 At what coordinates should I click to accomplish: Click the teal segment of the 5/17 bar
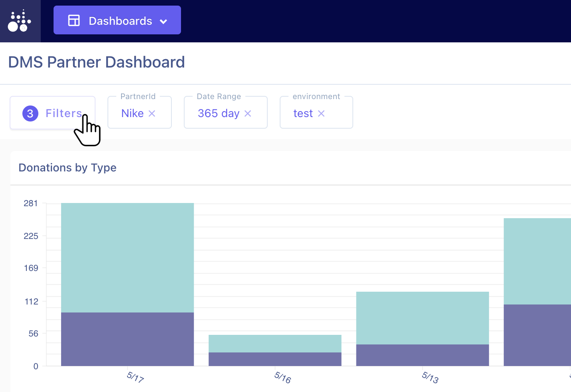coord(127,258)
